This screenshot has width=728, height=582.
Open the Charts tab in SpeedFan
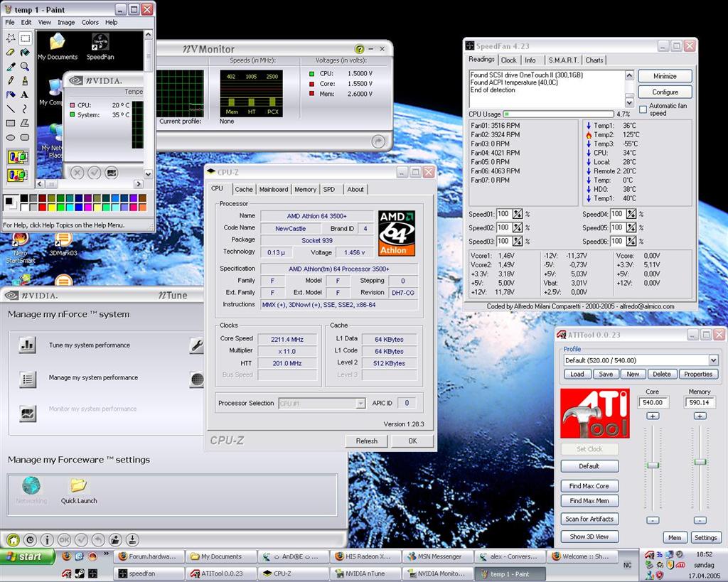pyautogui.click(x=594, y=60)
